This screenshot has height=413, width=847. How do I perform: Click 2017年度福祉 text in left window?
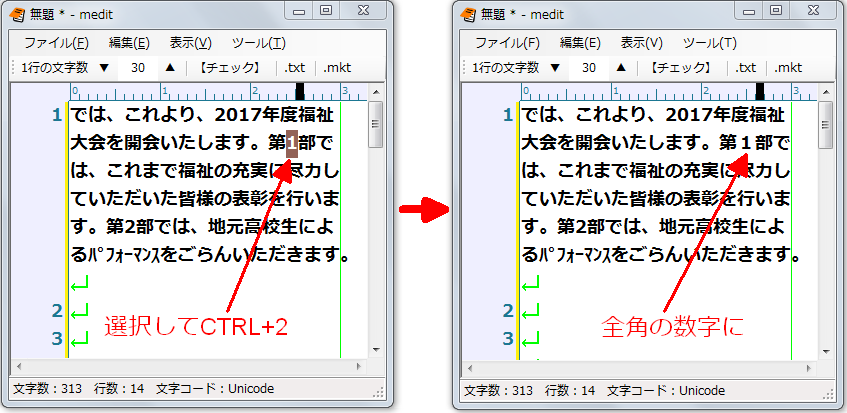pyautogui.click(x=274, y=116)
